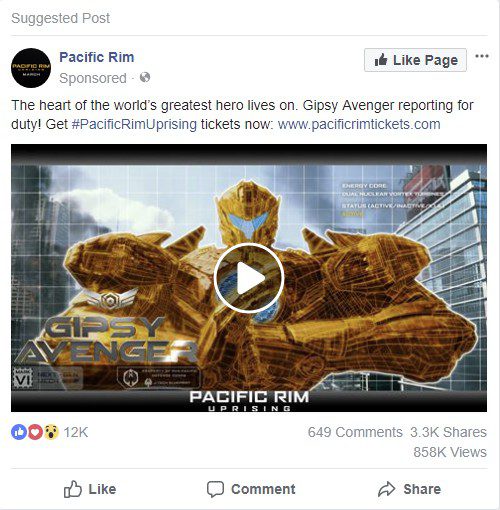This screenshot has height=510, width=500.
Task: Click the Gipsy Avenger title in video
Action: coord(107,339)
